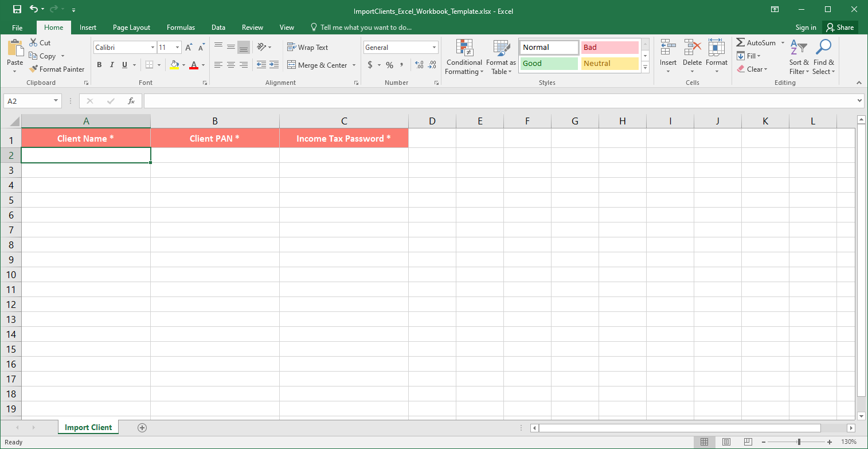Align cell text to the middle

(x=231, y=47)
